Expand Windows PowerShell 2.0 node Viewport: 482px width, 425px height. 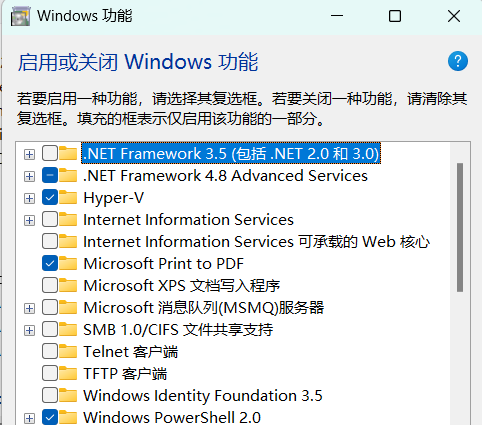pyautogui.click(x=29, y=418)
